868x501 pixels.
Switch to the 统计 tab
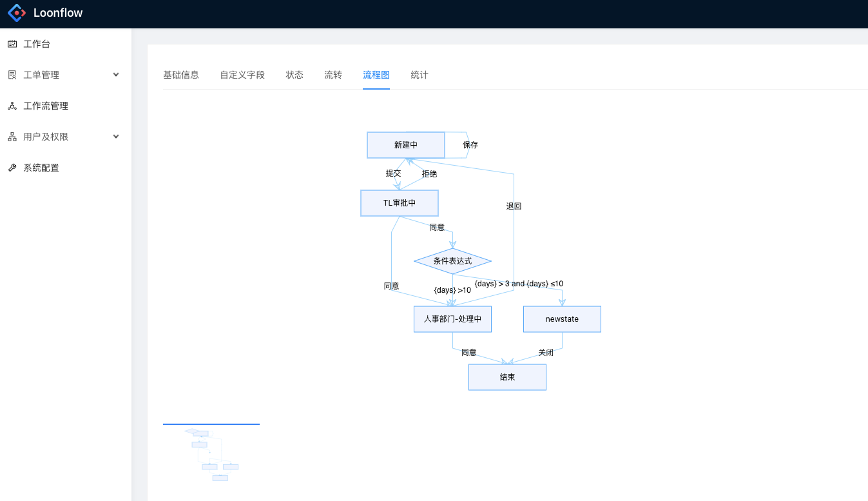(420, 75)
